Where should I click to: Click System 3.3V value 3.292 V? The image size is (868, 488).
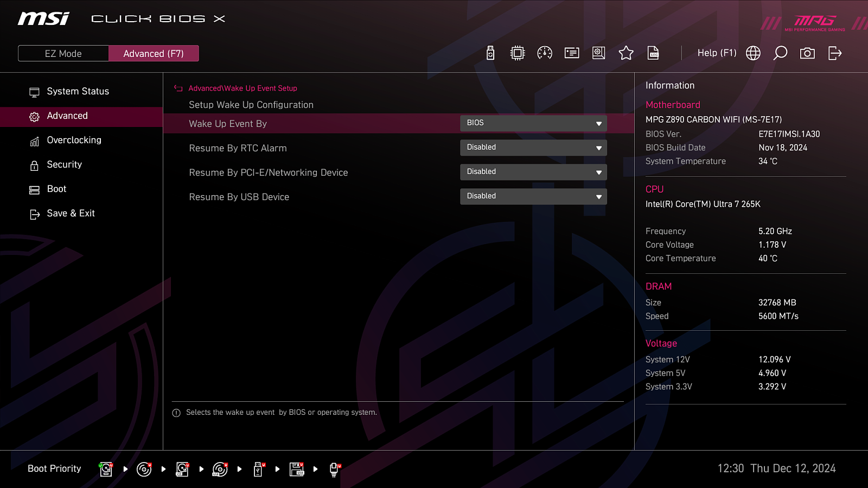click(x=772, y=387)
